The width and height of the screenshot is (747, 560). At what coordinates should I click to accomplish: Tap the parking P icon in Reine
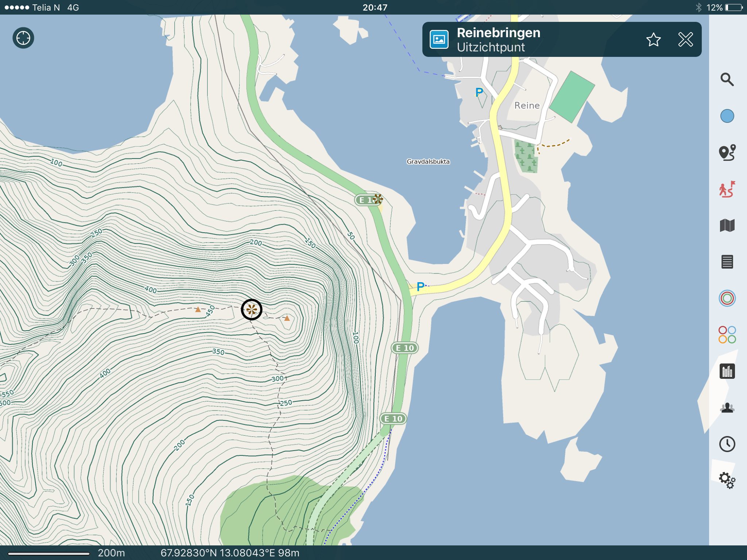pos(479,92)
